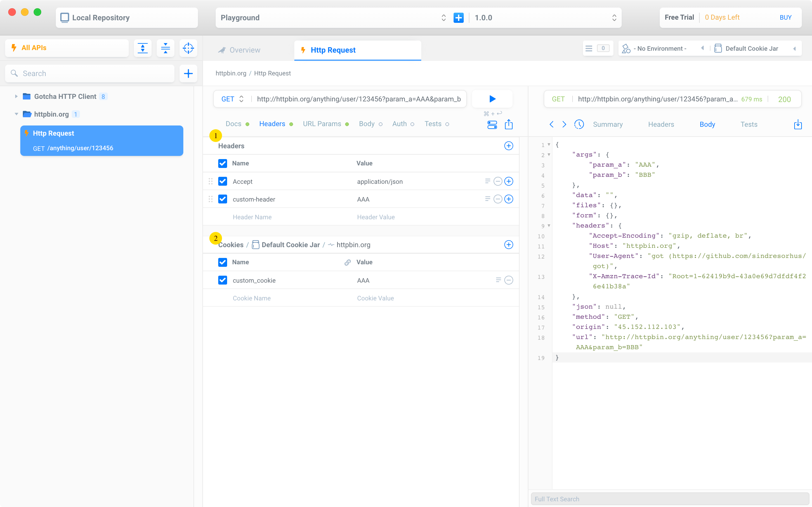Click the download response icon
Image resolution: width=812 pixels, height=507 pixels.
(798, 125)
